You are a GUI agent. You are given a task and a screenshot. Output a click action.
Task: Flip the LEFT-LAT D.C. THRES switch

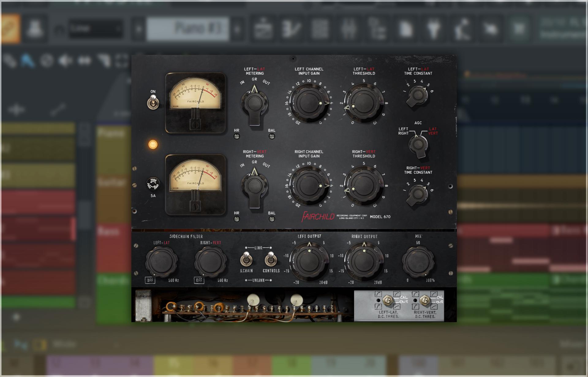(x=388, y=300)
